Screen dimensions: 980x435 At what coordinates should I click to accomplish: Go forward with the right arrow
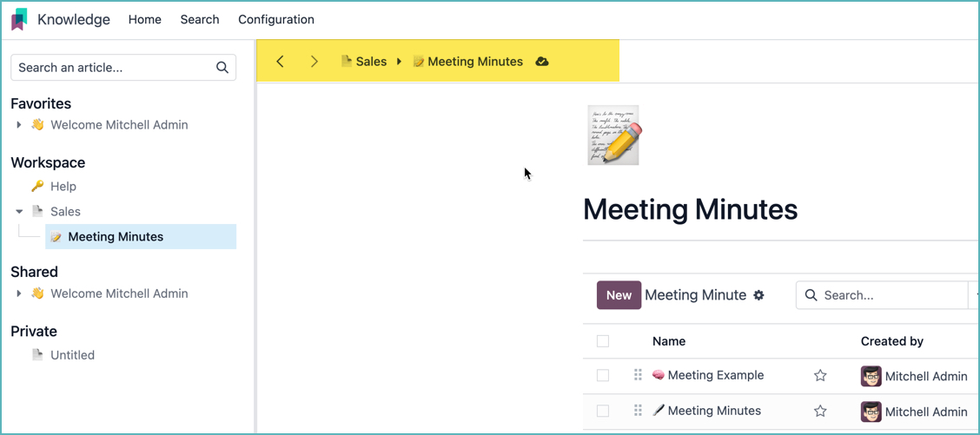(315, 62)
